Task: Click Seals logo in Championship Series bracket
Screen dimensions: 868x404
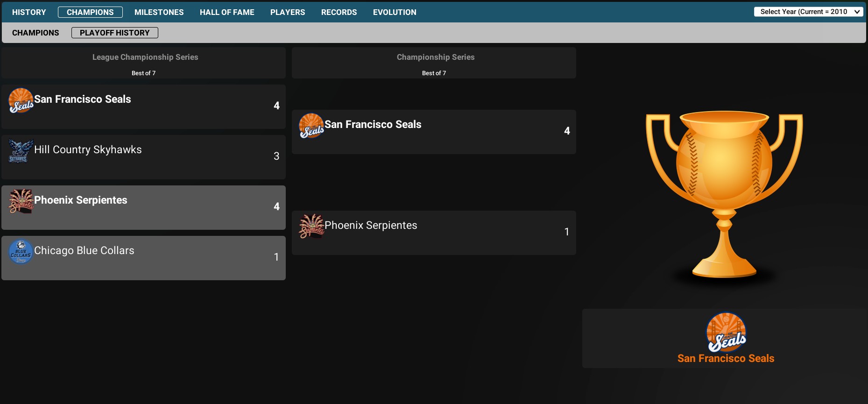Action: pos(311,126)
